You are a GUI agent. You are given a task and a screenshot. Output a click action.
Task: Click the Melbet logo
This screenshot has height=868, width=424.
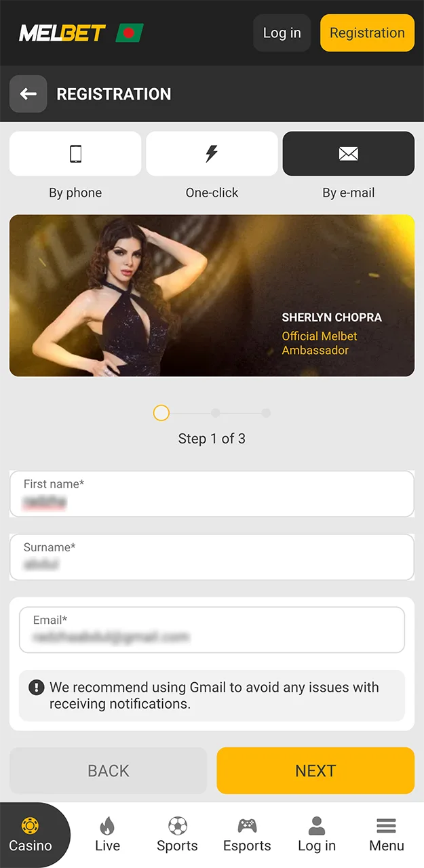pyautogui.click(x=62, y=33)
